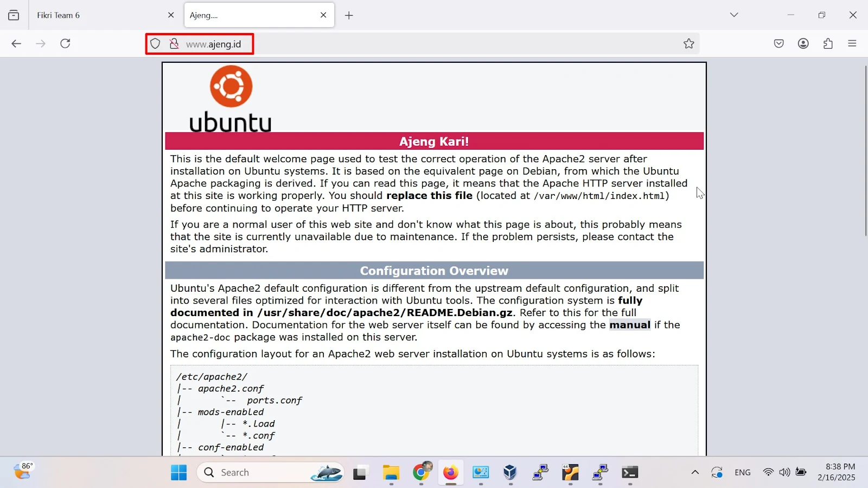Open the Terminal taskbar icon

click(x=630, y=473)
